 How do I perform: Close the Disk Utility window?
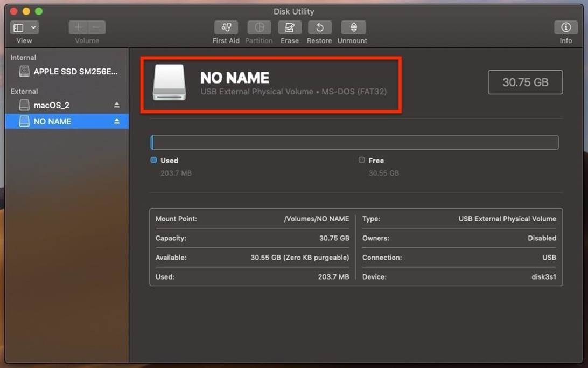coord(14,11)
